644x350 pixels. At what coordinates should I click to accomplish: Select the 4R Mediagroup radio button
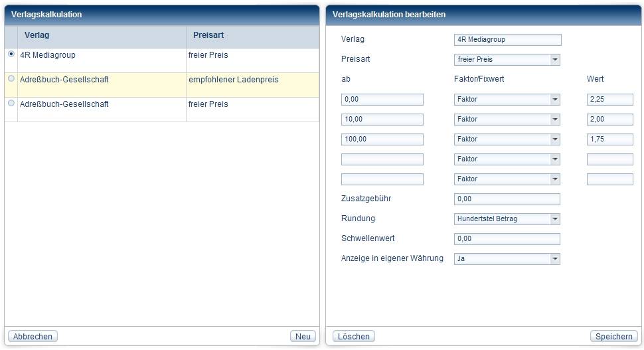tap(11, 55)
